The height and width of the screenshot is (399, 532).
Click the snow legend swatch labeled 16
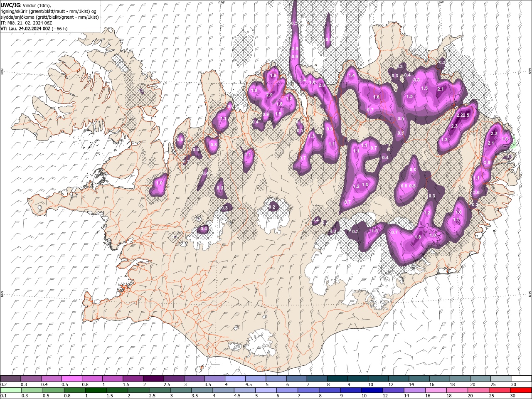tap(439, 379)
